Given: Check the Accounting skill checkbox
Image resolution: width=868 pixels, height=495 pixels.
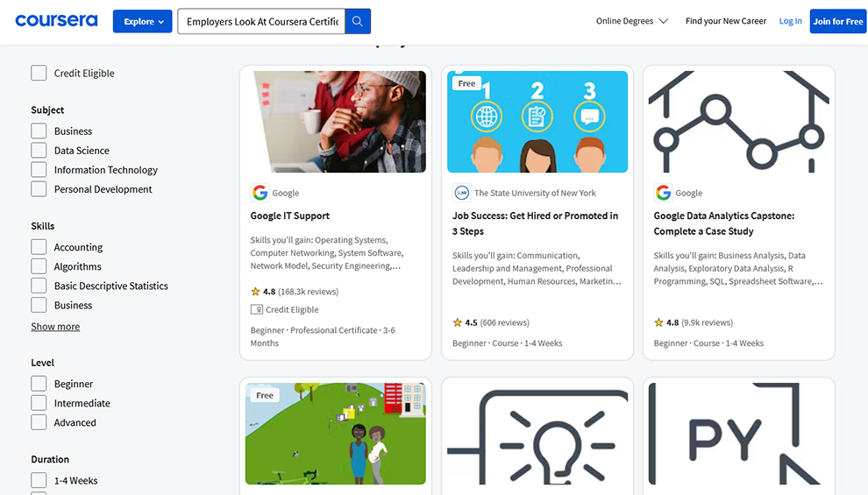Looking at the screenshot, I should coord(39,247).
